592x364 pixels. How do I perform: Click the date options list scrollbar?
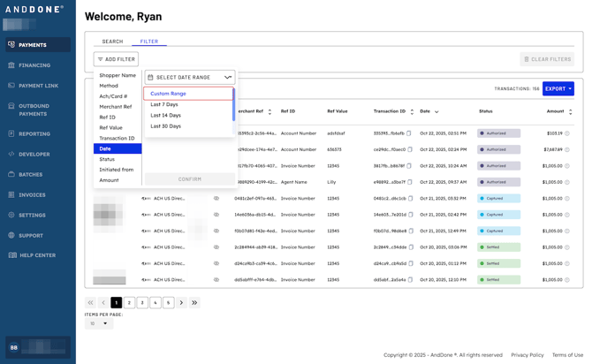point(233,104)
